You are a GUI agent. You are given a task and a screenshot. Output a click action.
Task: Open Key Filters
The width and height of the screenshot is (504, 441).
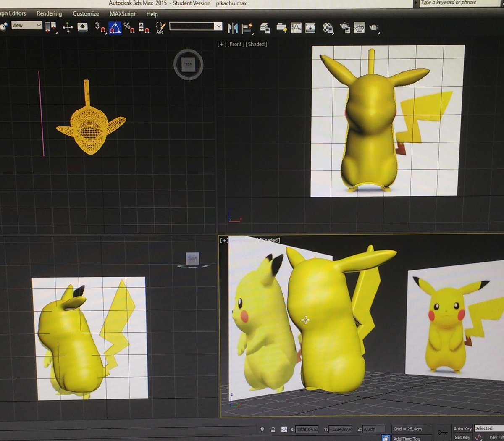pyautogui.click(x=496, y=438)
